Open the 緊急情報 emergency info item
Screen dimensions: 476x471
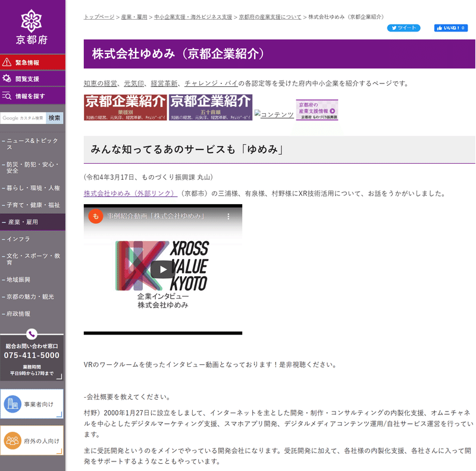[33, 63]
